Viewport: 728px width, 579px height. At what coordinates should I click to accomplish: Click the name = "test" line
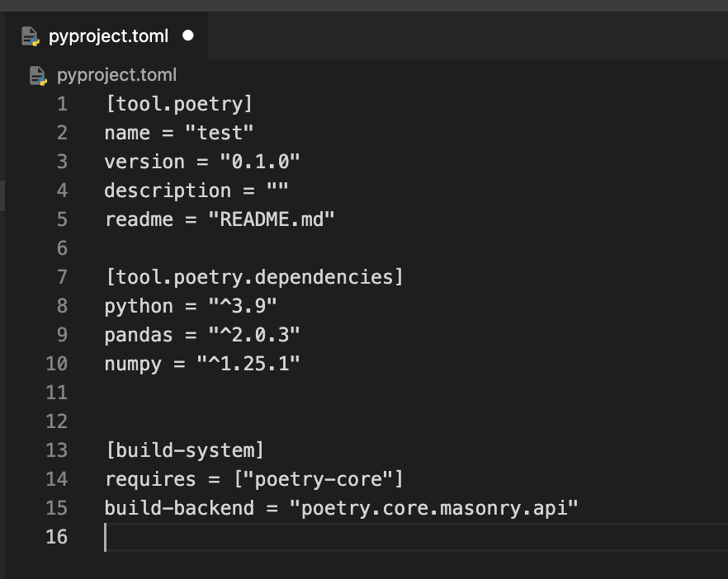pyautogui.click(x=179, y=133)
